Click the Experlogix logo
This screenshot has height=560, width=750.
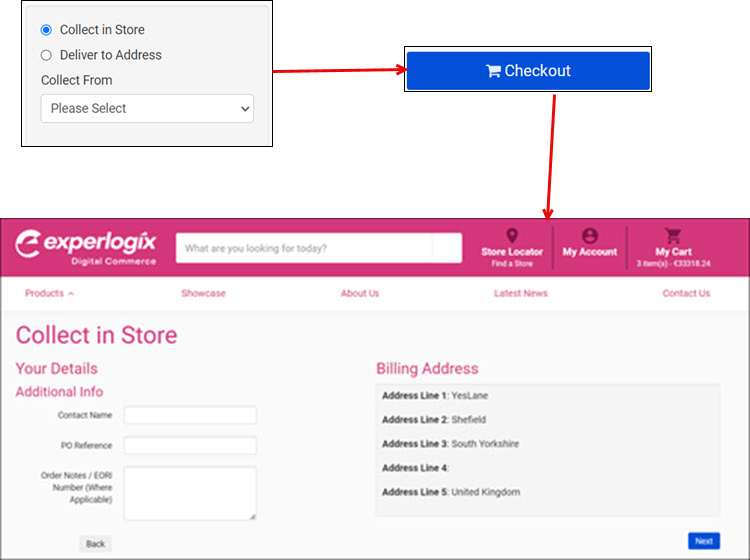87,247
